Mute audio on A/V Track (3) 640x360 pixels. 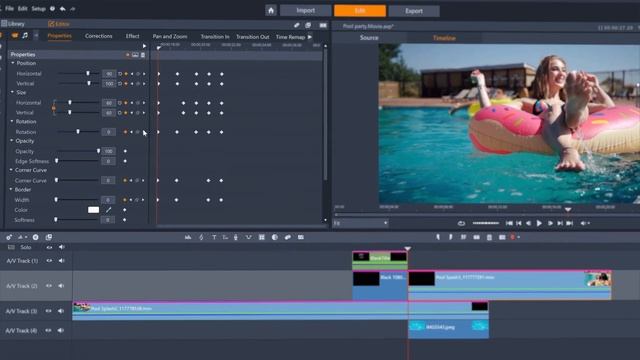pos(61,311)
